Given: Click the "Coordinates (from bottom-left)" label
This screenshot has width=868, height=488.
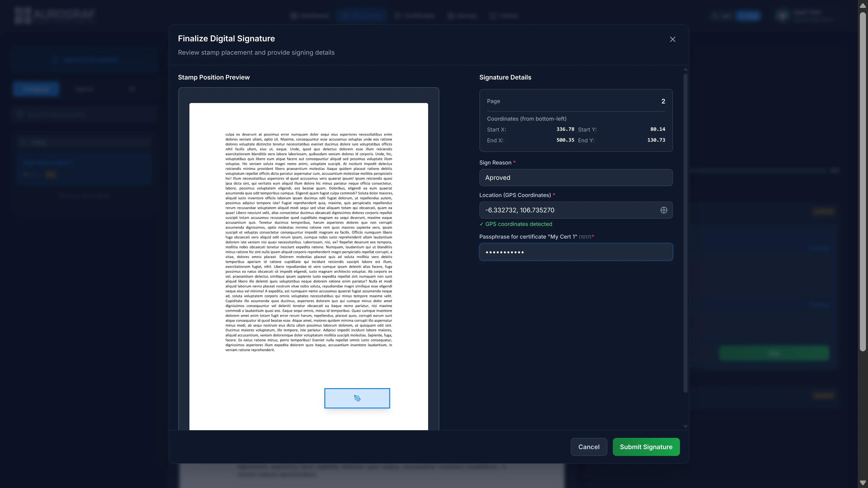Looking at the screenshot, I should pyautogui.click(x=526, y=119).
